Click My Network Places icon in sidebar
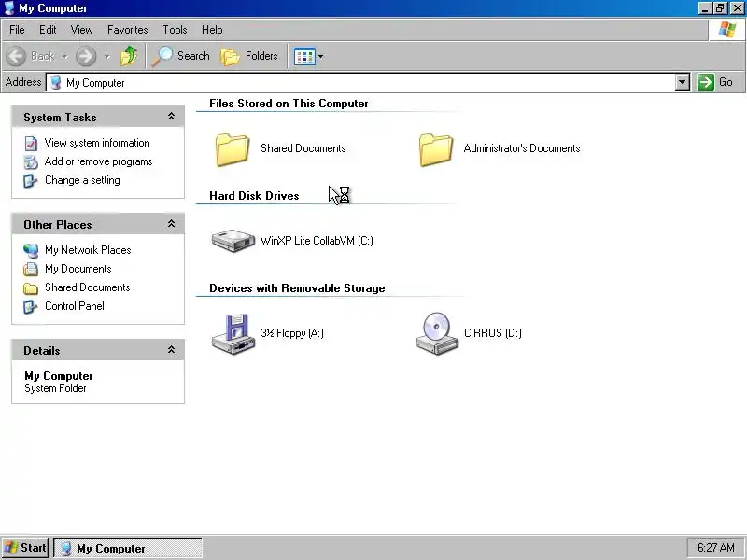 click(31, 250)
